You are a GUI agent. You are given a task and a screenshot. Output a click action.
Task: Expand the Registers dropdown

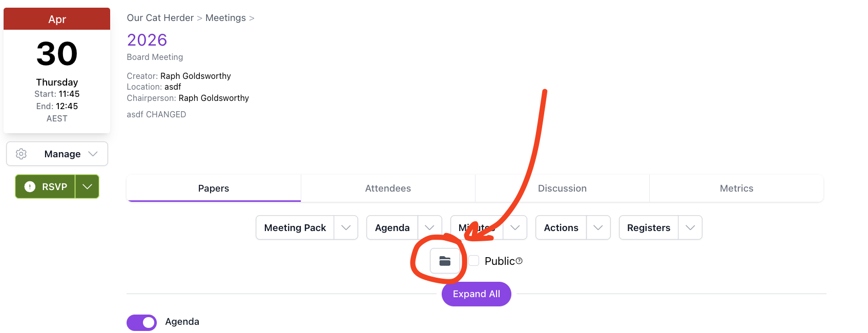pyautogui.click(x=691, y=227)
